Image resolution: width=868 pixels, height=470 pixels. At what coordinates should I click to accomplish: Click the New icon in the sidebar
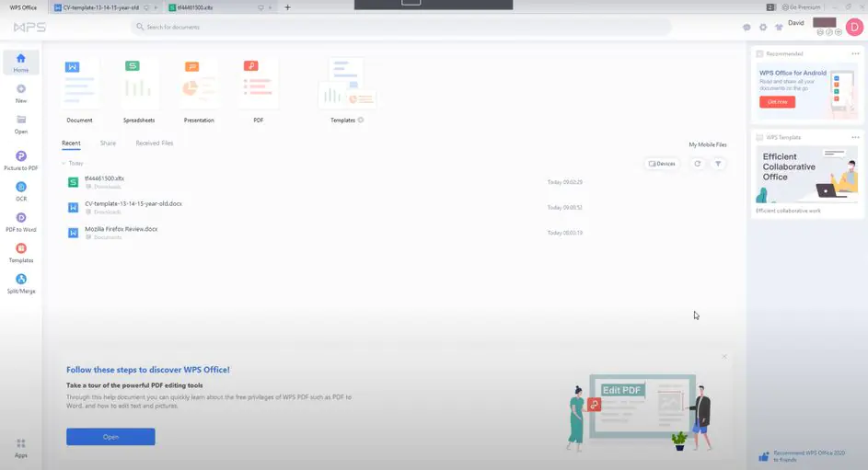pyautogui.click(x=21, y=89)
